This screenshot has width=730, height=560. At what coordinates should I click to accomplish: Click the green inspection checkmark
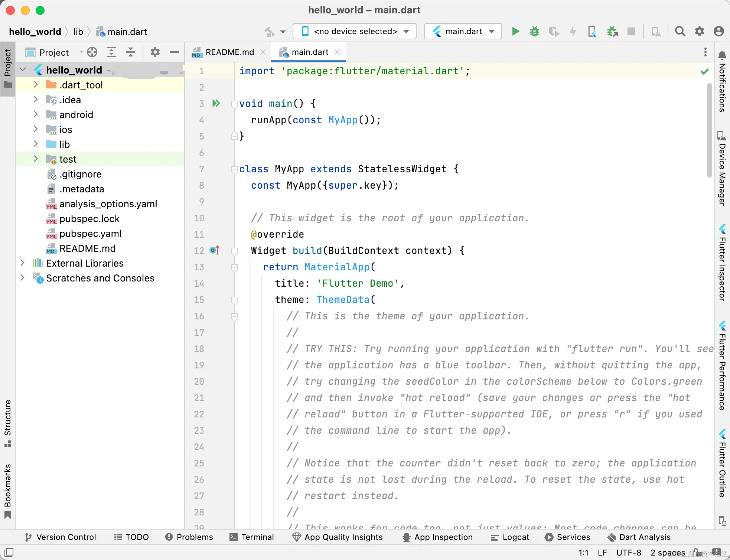click(x=704, y=71)
